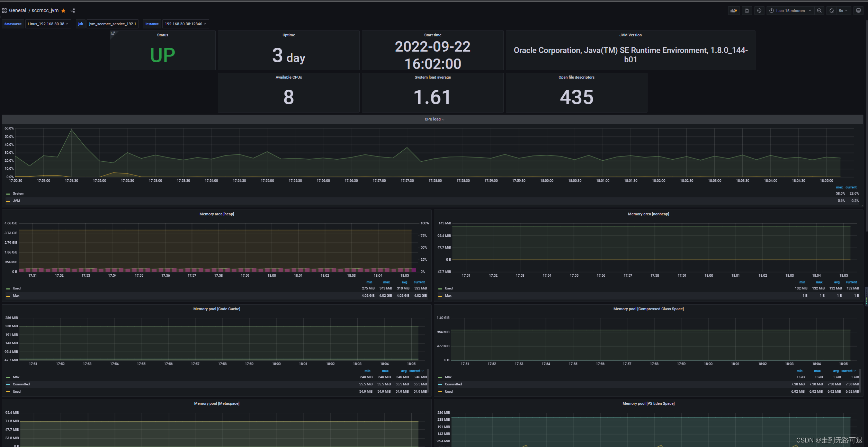Viewport: 868px width, 447px height.
Task: Change color of Compressed Class Space Used swatch
Action: point(440,392)
